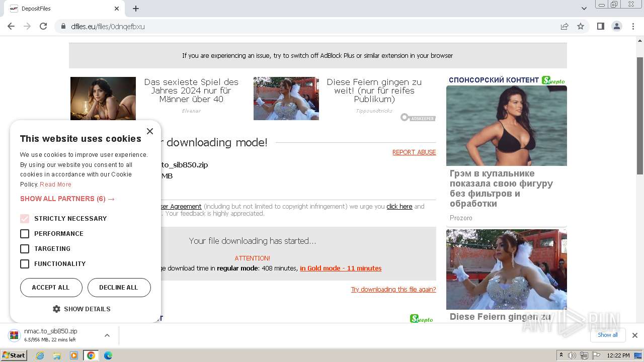This screenshot has height=362, width=644.
Task: Click Read More in cookie notice
Action: (x=55, y=185)
